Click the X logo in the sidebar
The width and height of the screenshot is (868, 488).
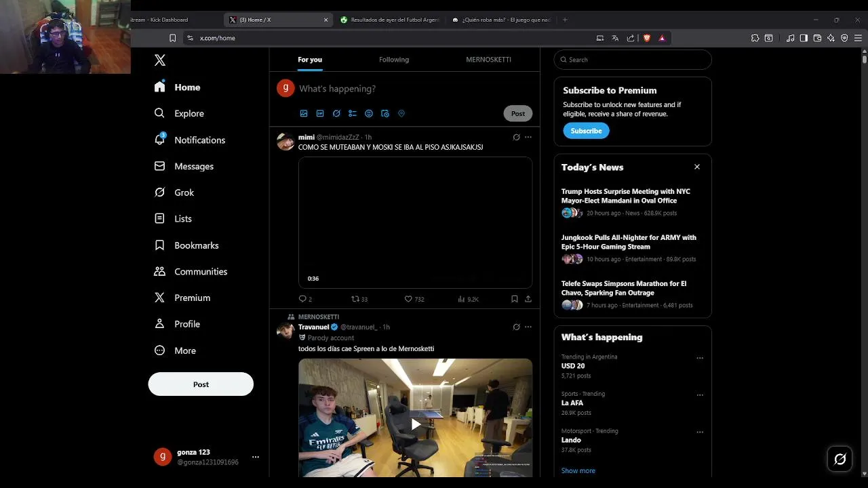pos(160,60)
